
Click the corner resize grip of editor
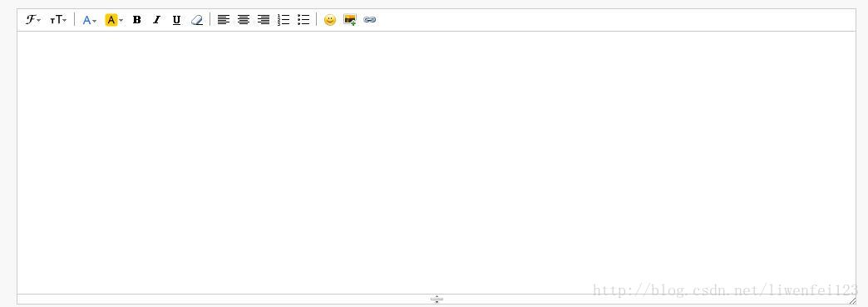[852, 301]
